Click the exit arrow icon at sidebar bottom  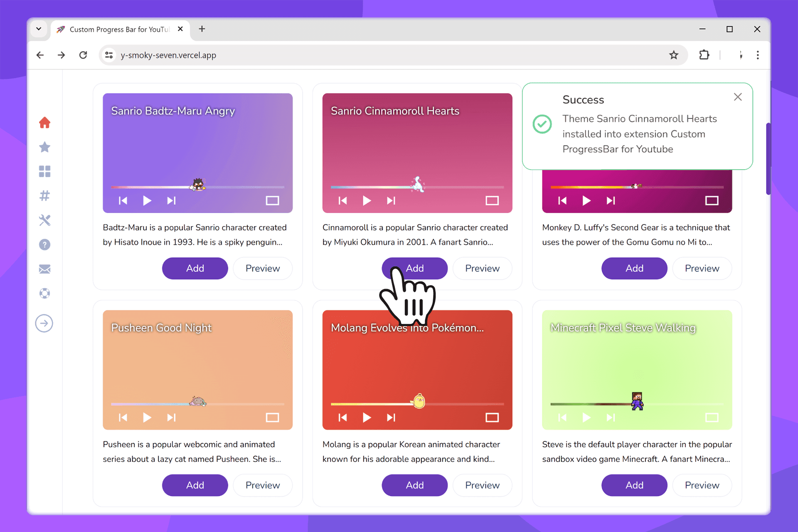click(x=44, y=323)
